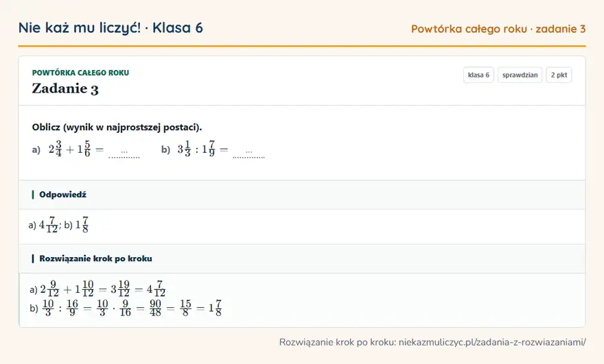This screenshot has width=604, height=364.
Task: Click the expression 3 1/3 : 1 7/9
Action: coord(196,149)
